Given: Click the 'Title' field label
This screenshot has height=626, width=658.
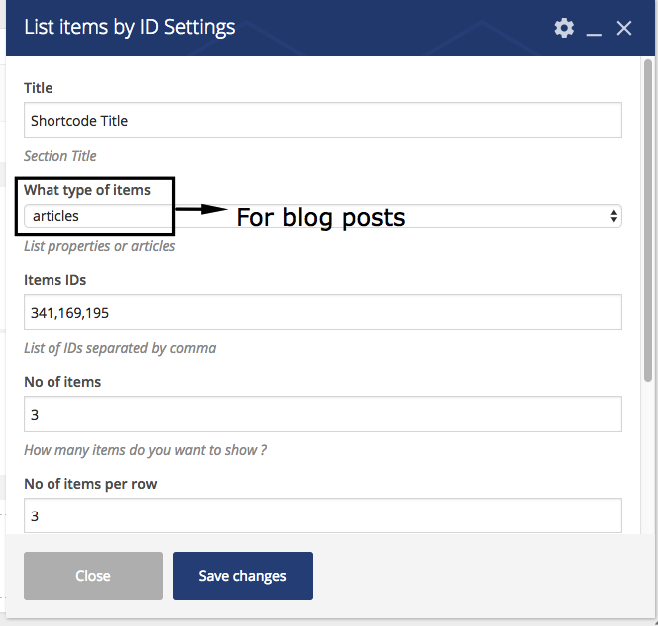Looking at the screenshot, I should pos(38,88).
